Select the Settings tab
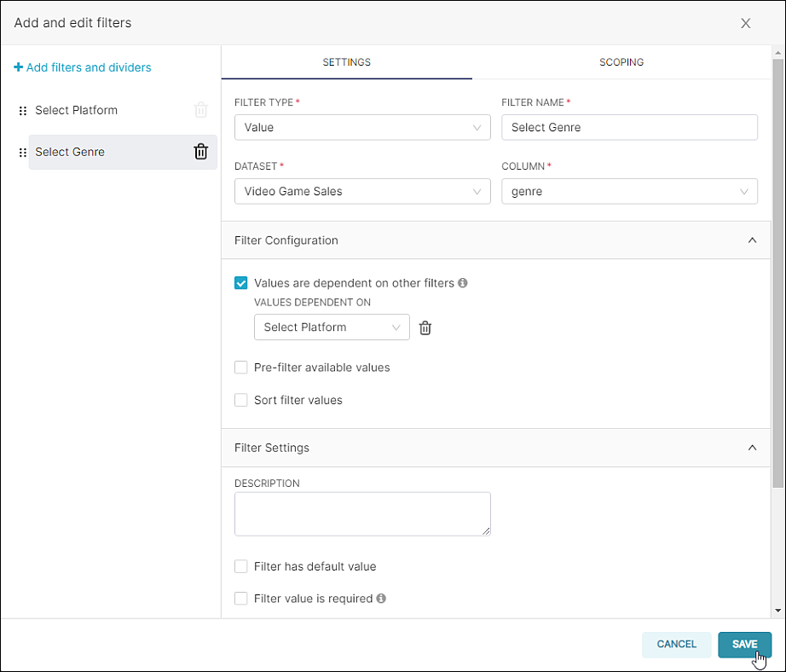 (x=346, y=62)
